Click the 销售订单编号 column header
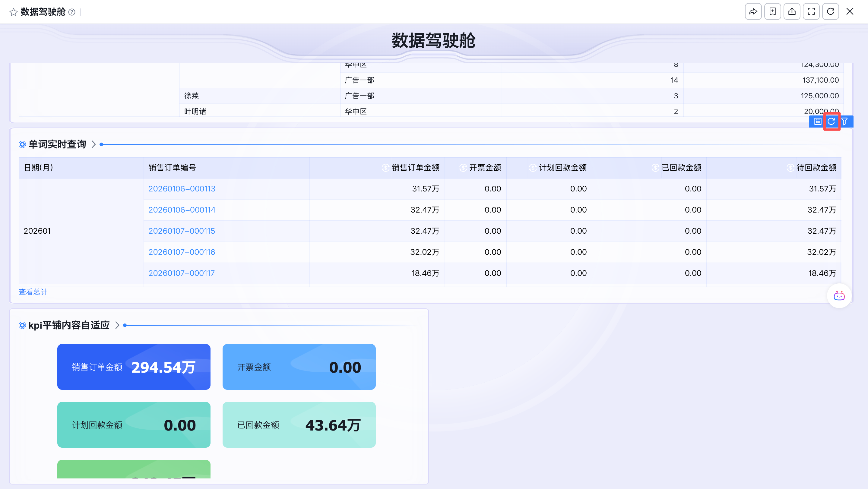This screenshot has height=489, width=868. [x=172, y=168]
